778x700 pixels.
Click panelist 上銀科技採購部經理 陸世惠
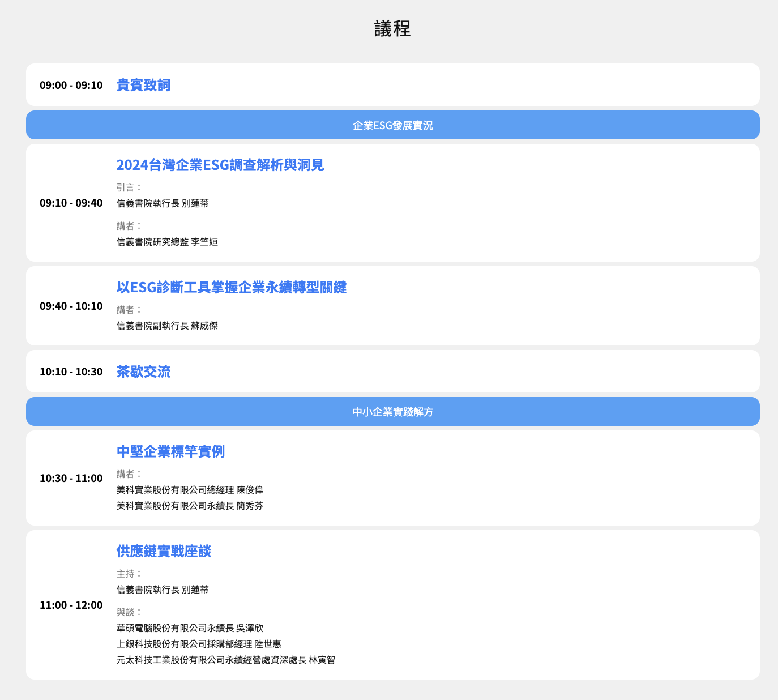[x=199, y=644]
